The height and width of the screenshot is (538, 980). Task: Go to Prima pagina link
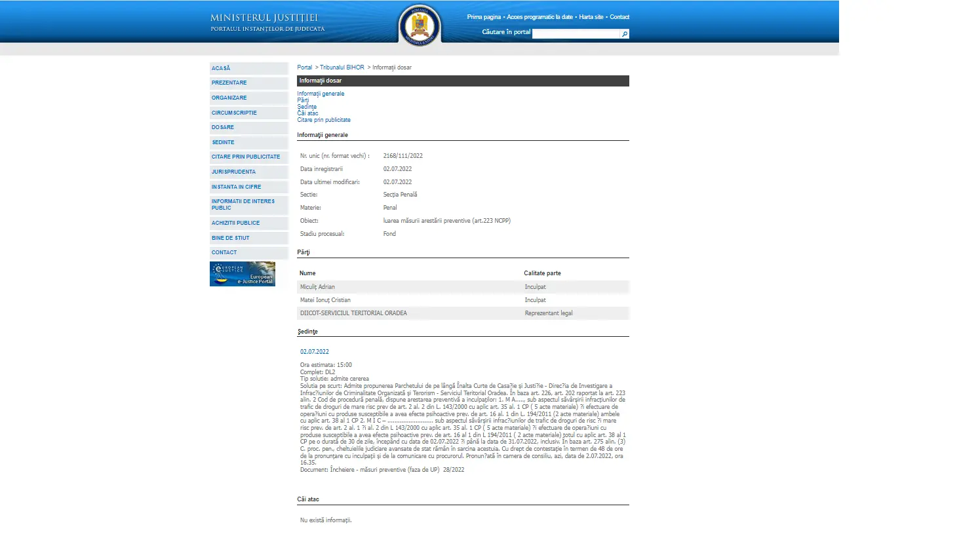point(484,17)
